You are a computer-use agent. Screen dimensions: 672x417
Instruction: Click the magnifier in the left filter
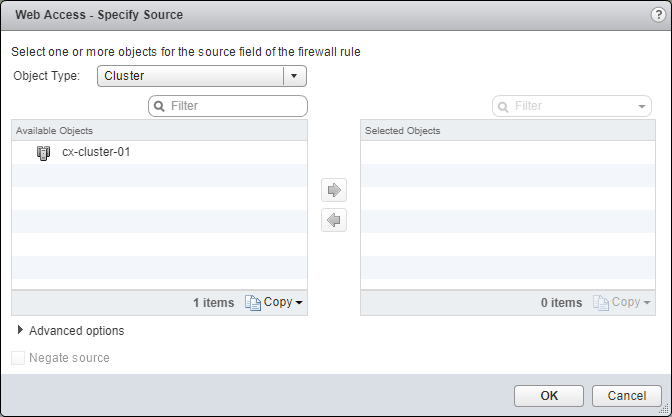tap(159, 105)
